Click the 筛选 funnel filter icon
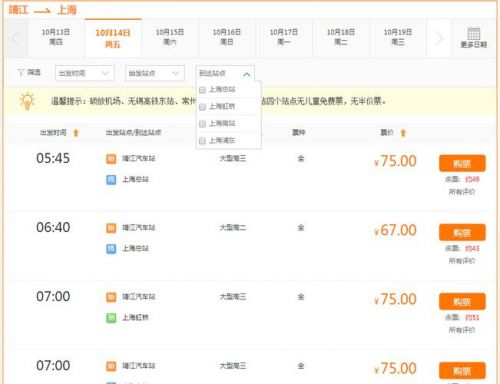 (21, 72)
